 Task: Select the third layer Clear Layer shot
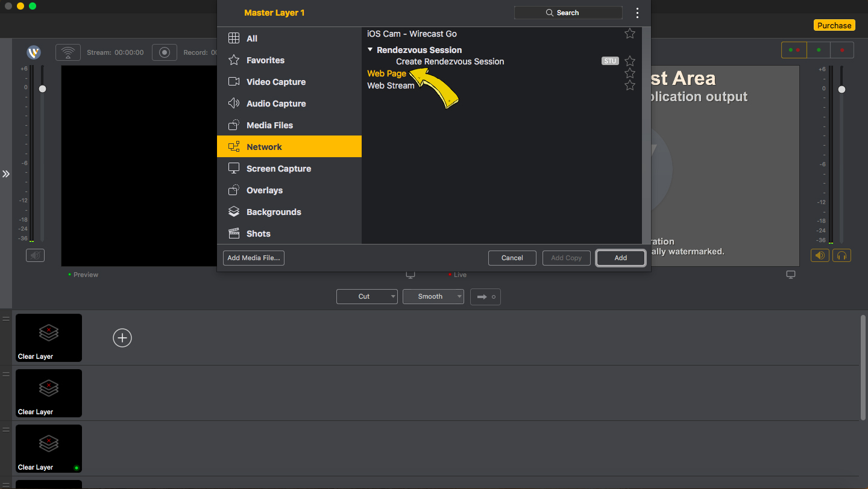coord(49,449)
